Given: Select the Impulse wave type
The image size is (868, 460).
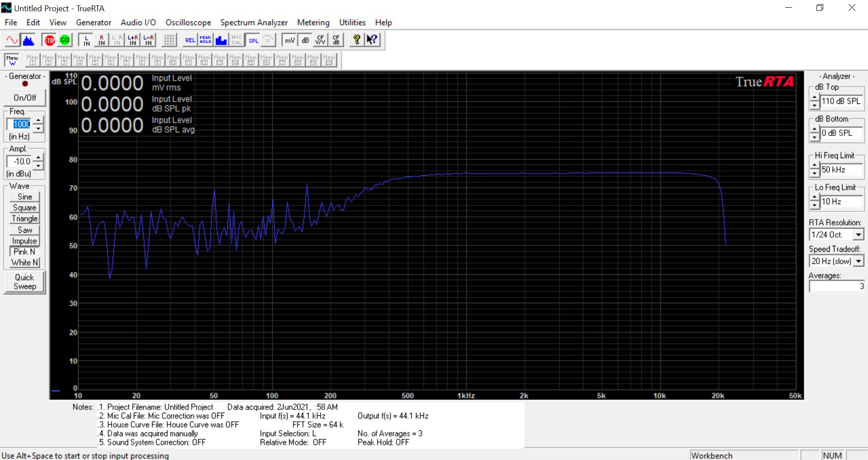Looking at the screenshot, I should coord(25,241).
